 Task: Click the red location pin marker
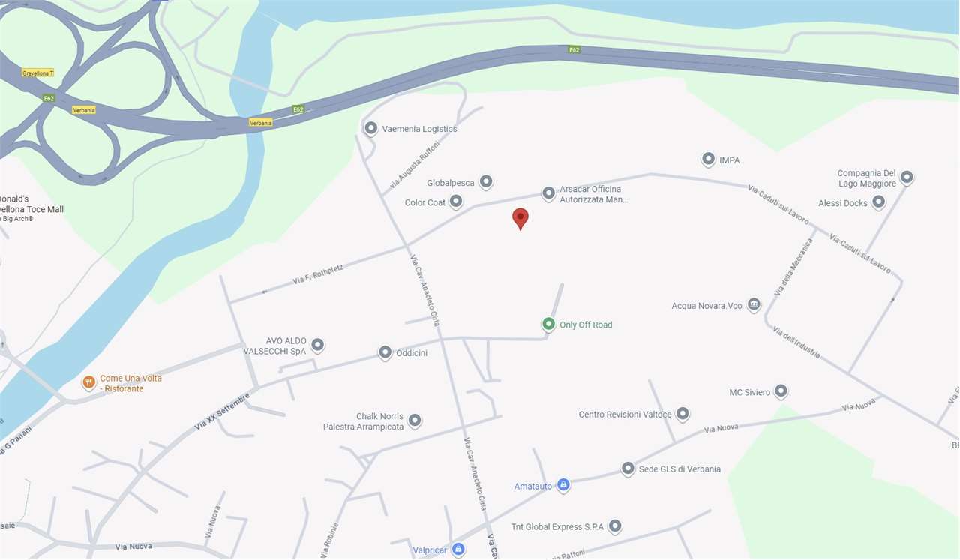[520, 219]
